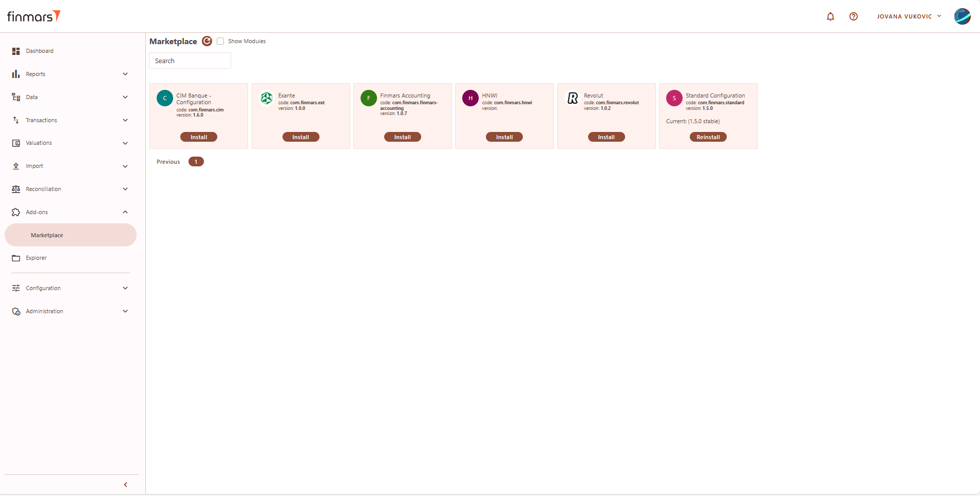Screen dimensions: 980x496
Task: Expand the Administration menu chevron
Action: point(125,311)
